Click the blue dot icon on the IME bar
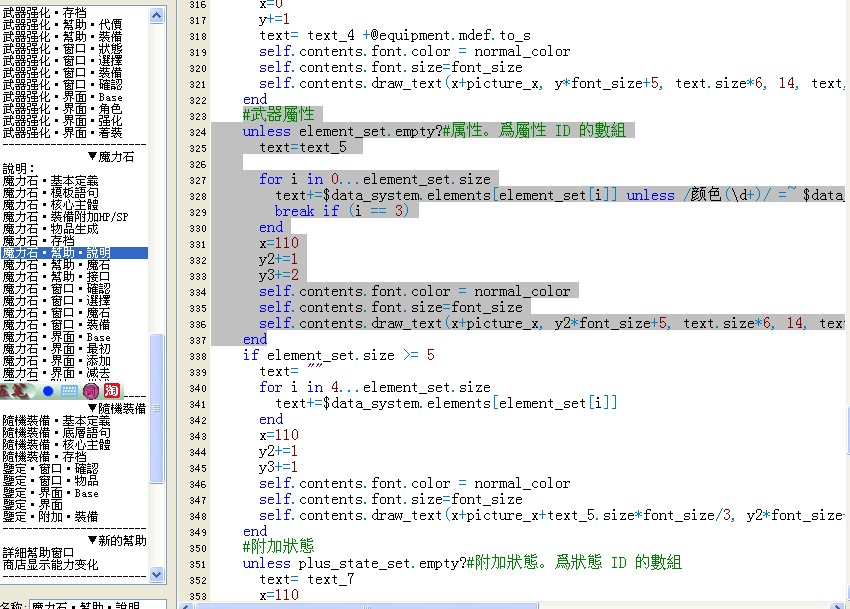This screenshot has width=850, height=609. tap(48, 391)
